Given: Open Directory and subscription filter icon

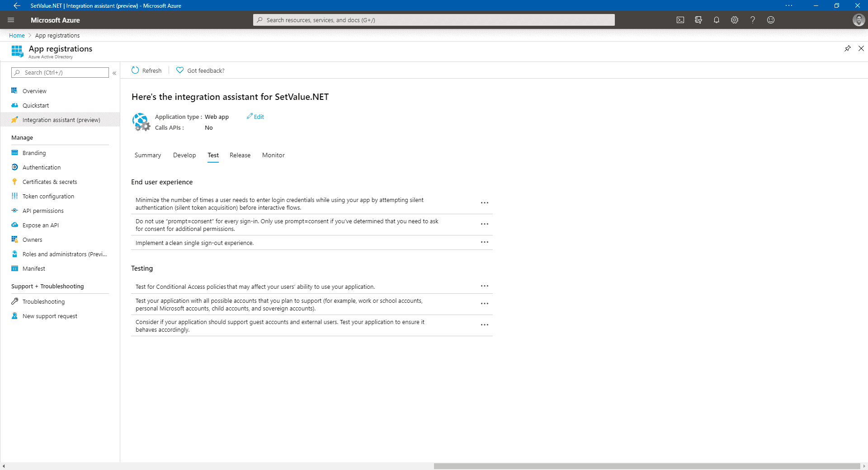Looking at the screenshot, I should point(698,20).
